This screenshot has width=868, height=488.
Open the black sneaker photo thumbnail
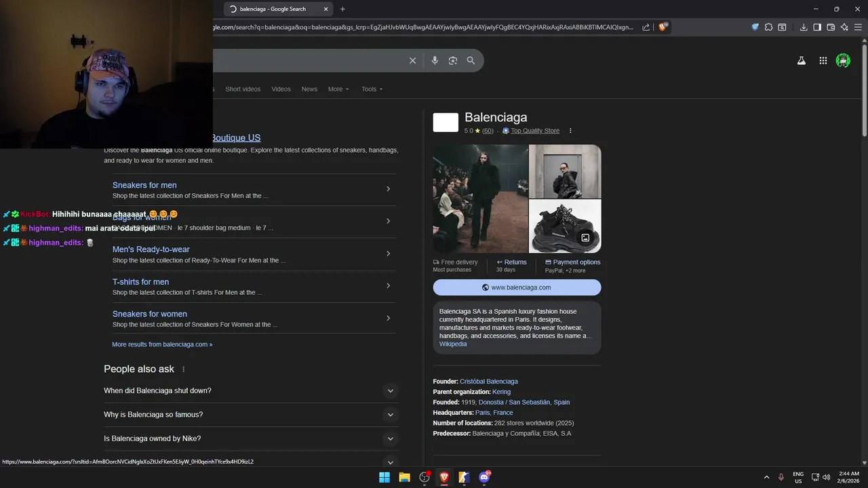pos(565,226)
